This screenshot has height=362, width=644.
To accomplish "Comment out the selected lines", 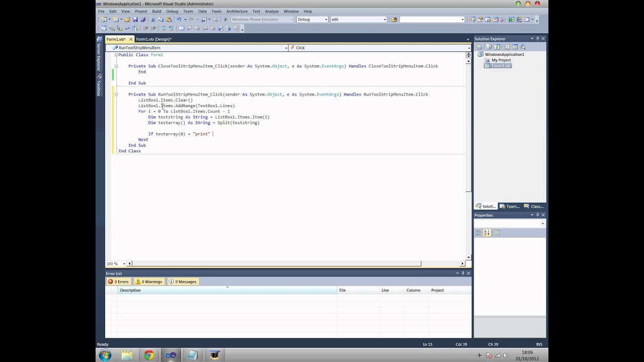I will coord(164,29).
